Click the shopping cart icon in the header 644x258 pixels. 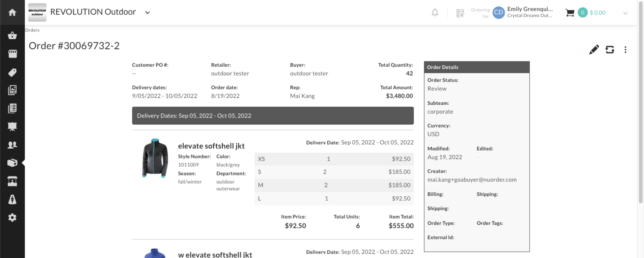click(570, 12)
